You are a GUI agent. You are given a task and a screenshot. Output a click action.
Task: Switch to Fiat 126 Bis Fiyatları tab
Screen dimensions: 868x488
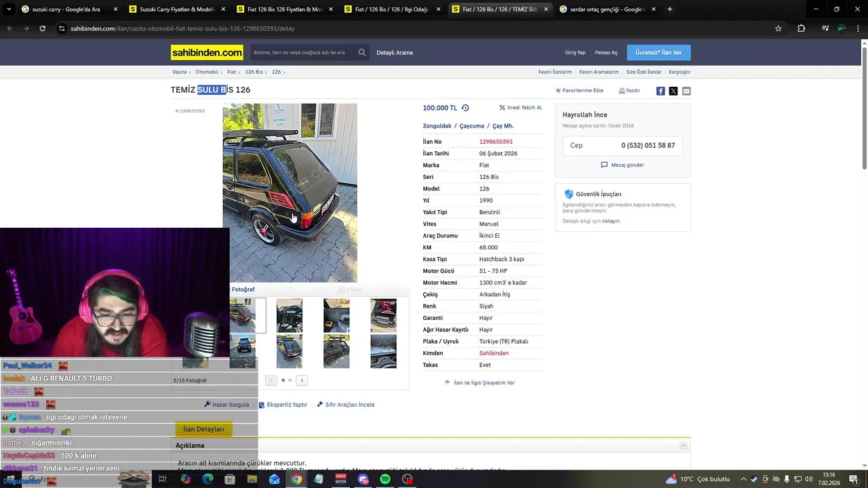[x=285, y=9]
